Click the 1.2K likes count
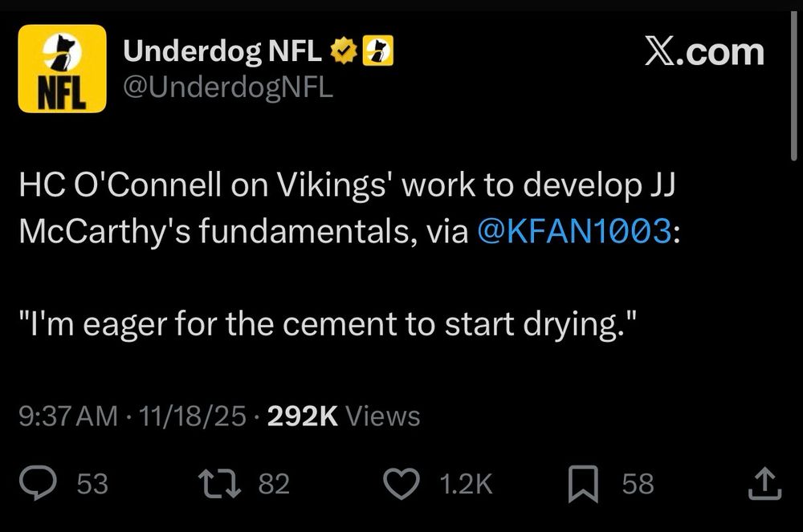Viewport: 803px width, 532px height. 466,484
